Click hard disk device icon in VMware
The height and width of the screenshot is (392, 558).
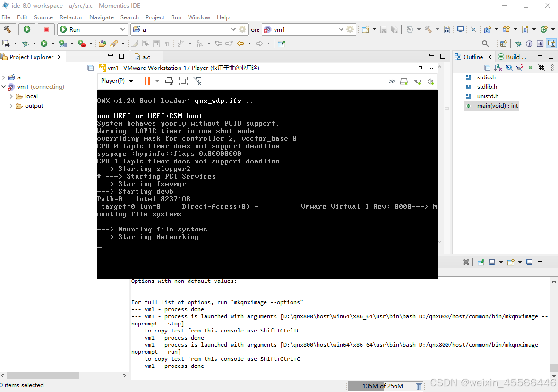tap(404, 81)
